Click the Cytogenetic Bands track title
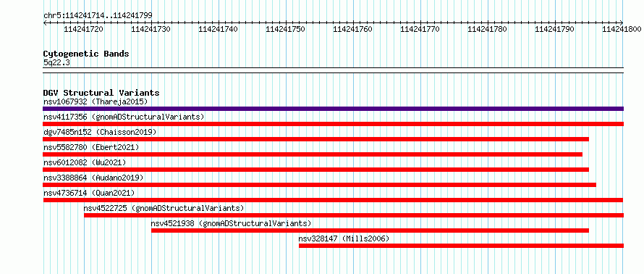644x274 pixels. pos(86,54)
